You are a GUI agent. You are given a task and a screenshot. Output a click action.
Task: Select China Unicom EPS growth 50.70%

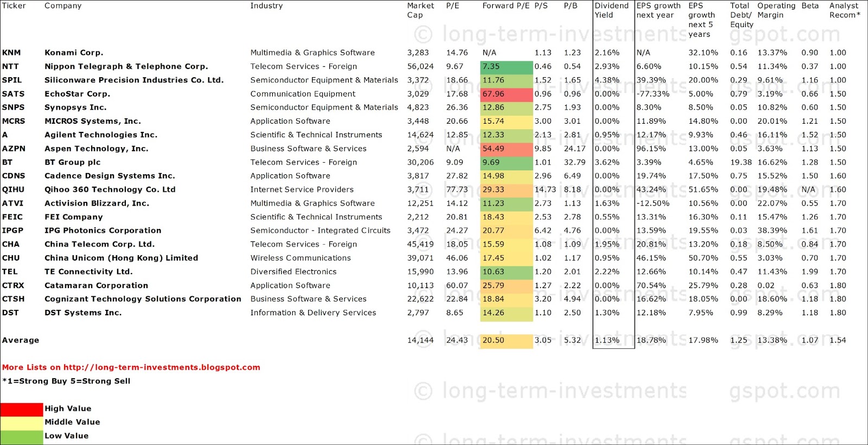(x=703, y=258)
